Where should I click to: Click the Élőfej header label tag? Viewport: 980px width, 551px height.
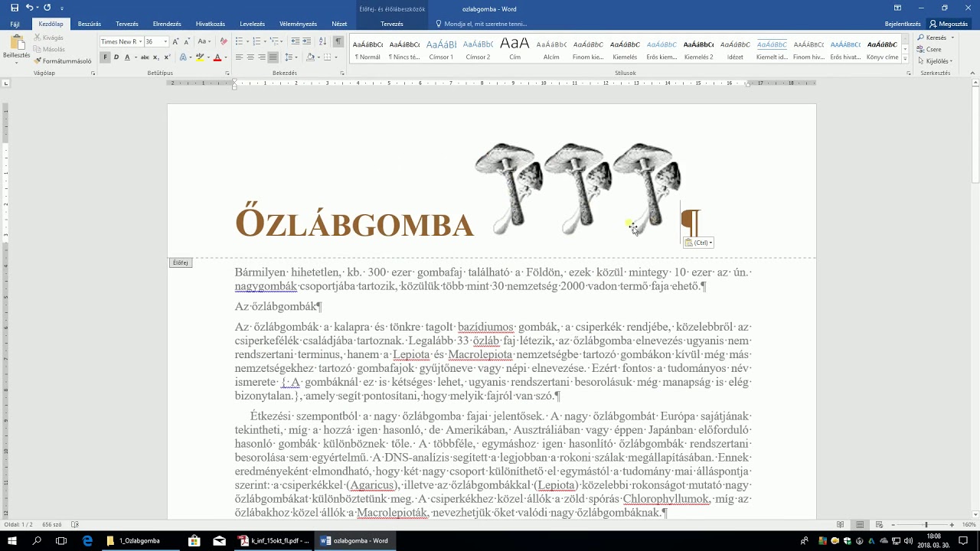click(x=180, y=262)
